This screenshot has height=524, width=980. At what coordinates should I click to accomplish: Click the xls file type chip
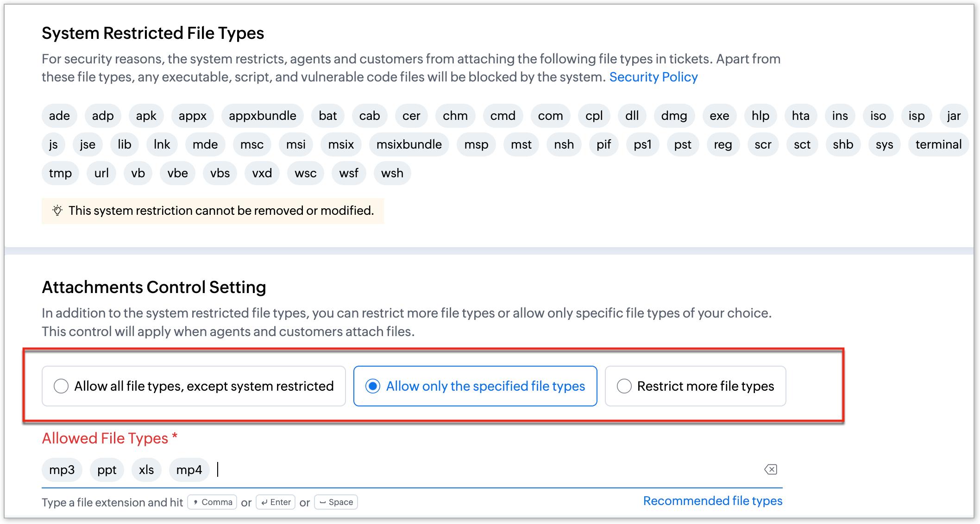(146, 470)
